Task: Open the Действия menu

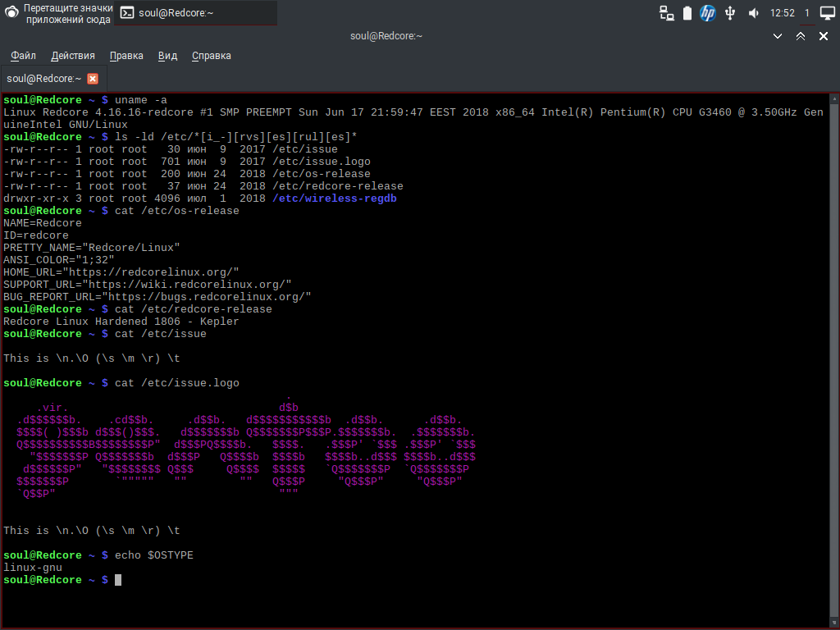Action: tap(73, 56)
